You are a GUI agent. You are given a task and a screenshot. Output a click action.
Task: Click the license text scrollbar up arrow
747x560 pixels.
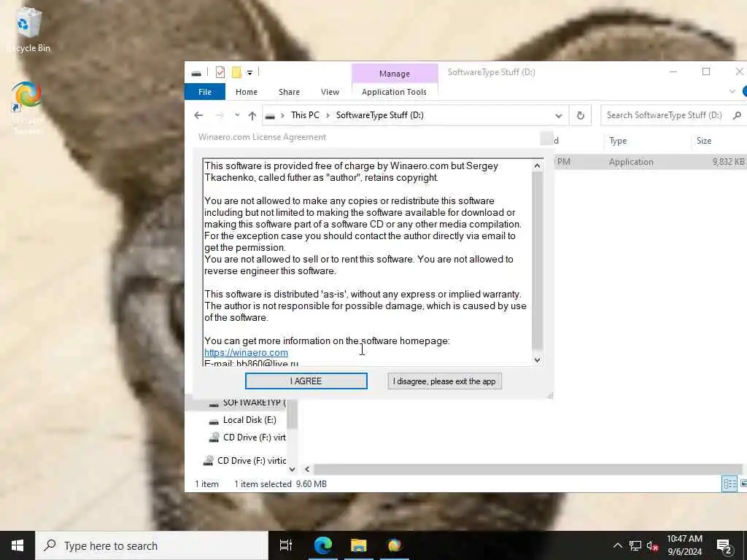(537, 166)
